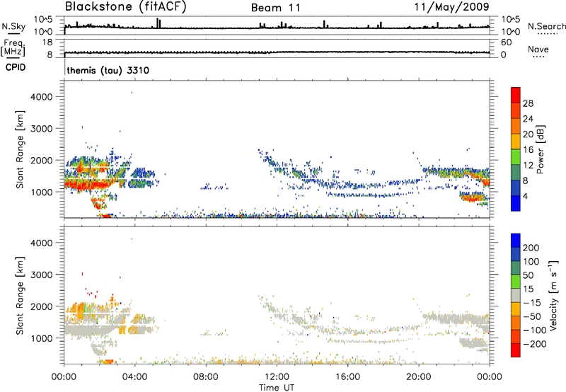Select the "60" Nave axis tick label
This screenshot has height=392, width=566.
coord(506,42)
